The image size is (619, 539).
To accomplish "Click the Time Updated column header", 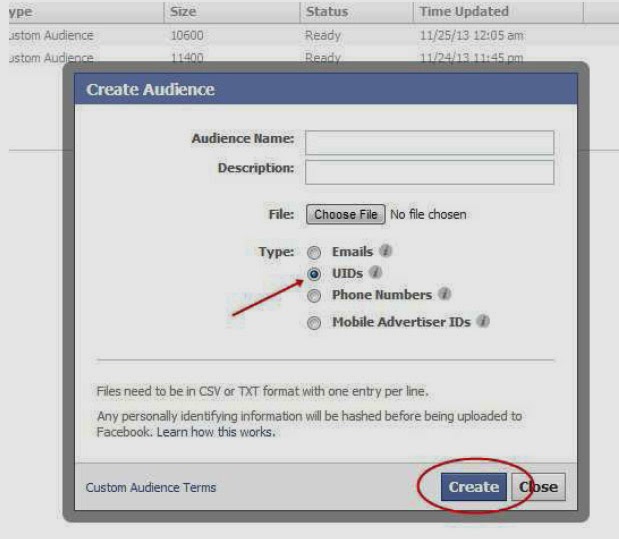I will tap(464, 12).
